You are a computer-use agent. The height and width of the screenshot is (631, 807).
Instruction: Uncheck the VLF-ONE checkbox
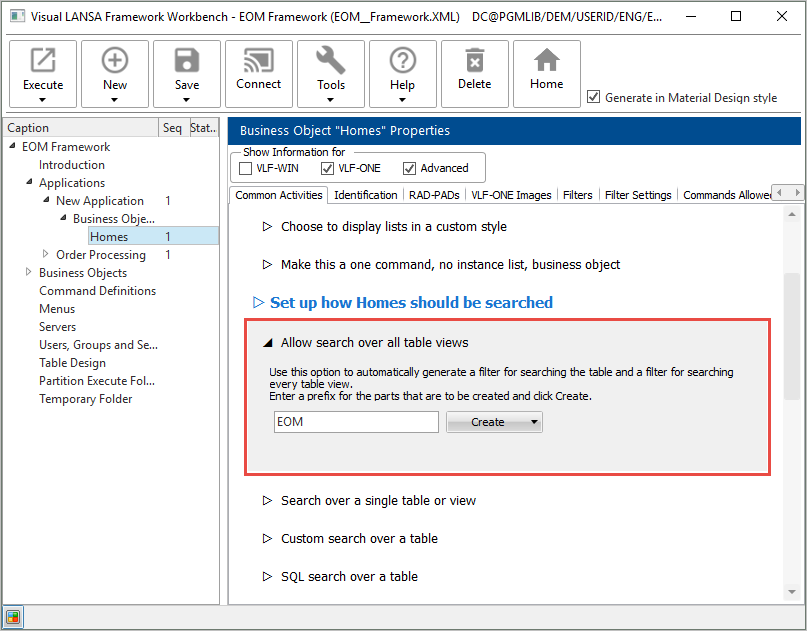coord(326,168)
